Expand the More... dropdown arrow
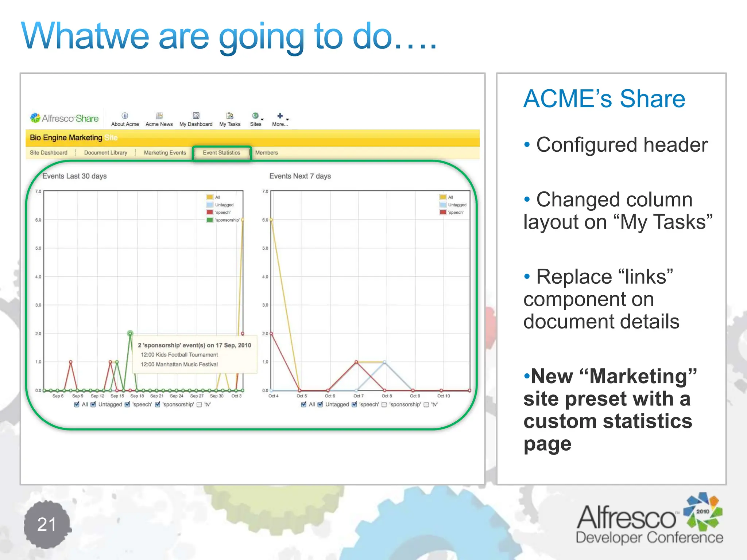 [x=287, y=119]
